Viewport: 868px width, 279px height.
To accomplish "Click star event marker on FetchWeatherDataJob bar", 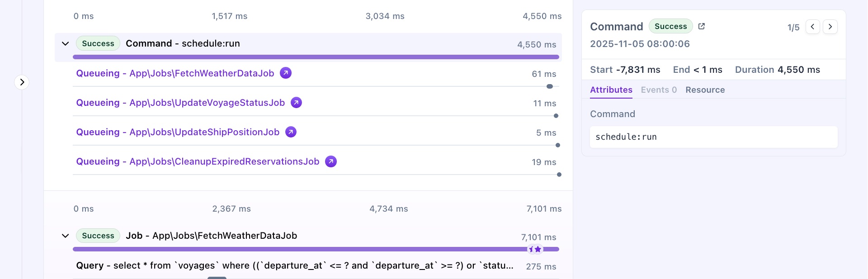I will tap(538, 249).
